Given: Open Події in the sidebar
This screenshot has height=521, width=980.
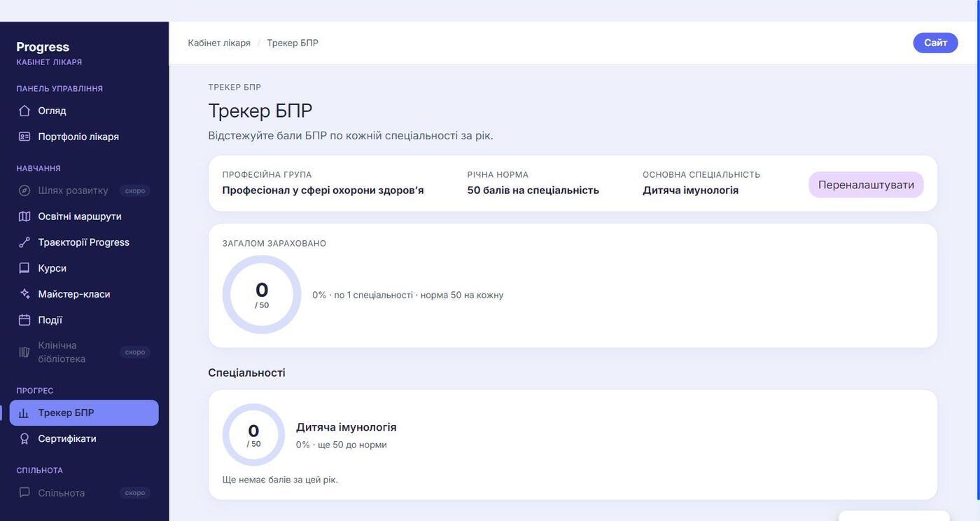Looking at the screenshot, I should click(84, 320).
